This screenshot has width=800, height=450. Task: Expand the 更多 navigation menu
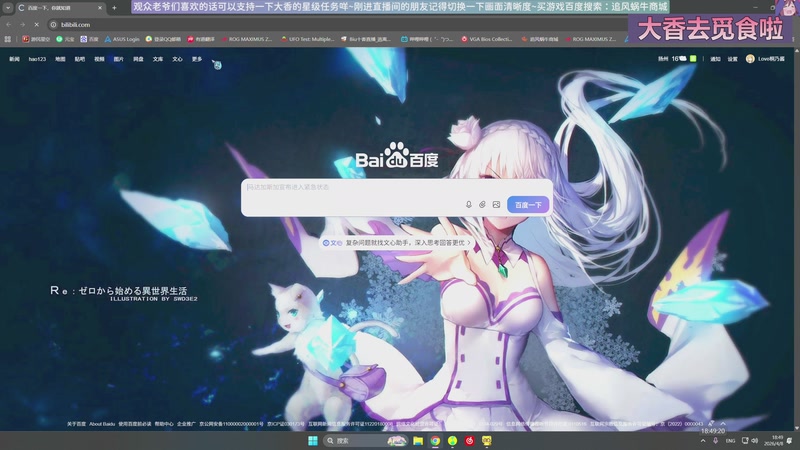tap(197, 59)
